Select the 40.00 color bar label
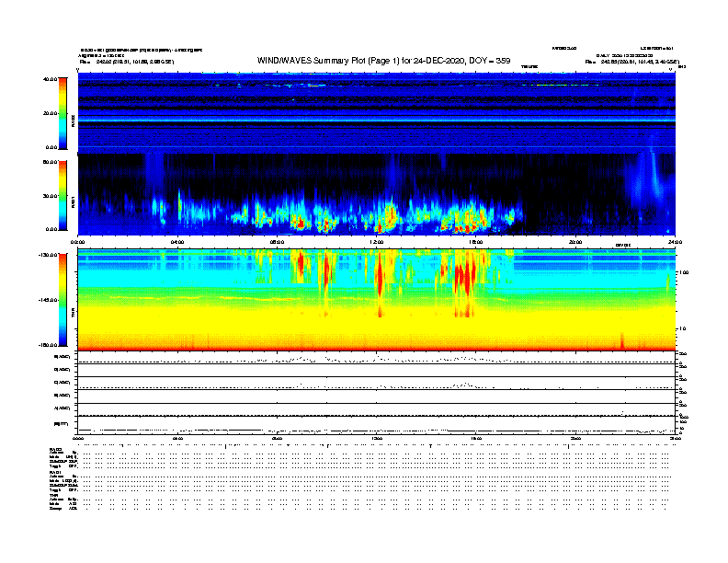Viewport: 728px width, 563px height. coord(50,79)
